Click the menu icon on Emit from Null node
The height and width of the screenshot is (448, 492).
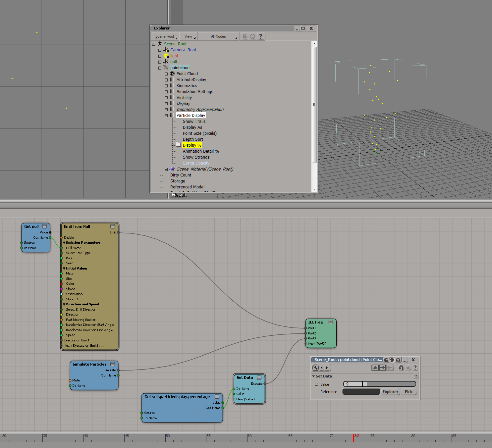click(x=113, y=226)
